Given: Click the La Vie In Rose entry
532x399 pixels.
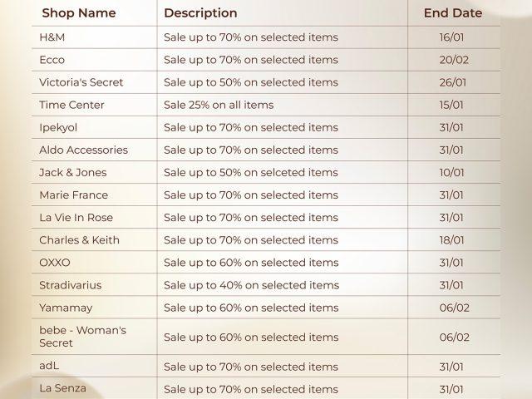Looking at the screenshot, I should (76, 217).
